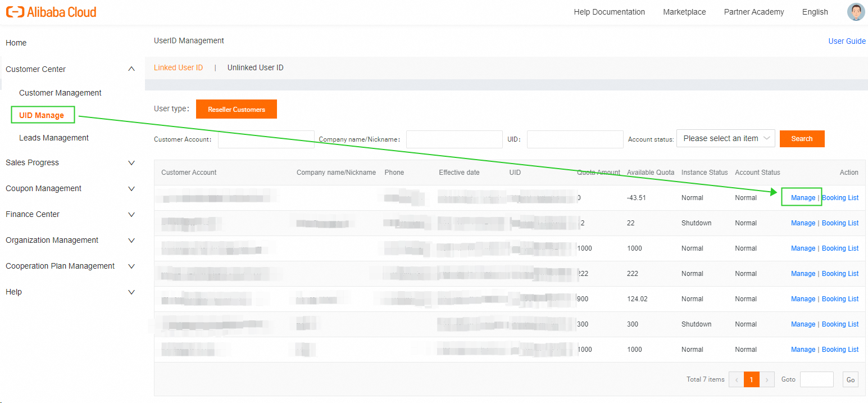The height and width of the screenshot is (403, 868).
Task: Focus the Company name/Nickname field
Action: [455, 139]
